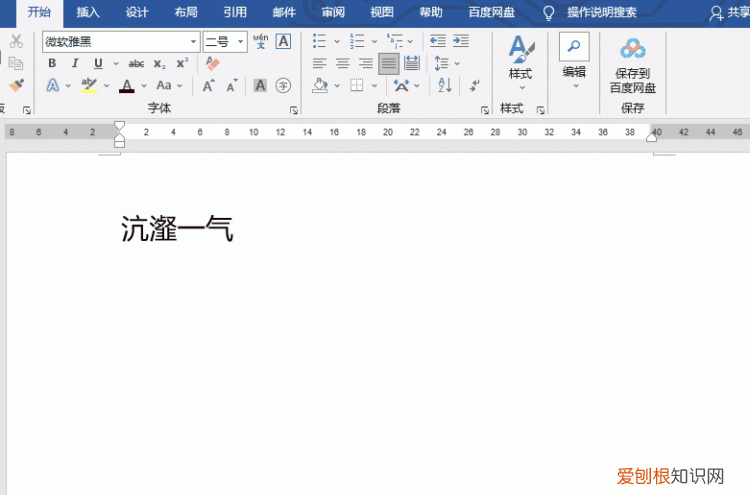This screenshot has width=750, height=495.
Task: Toggle Italic formatting
Action: (75, 63)
